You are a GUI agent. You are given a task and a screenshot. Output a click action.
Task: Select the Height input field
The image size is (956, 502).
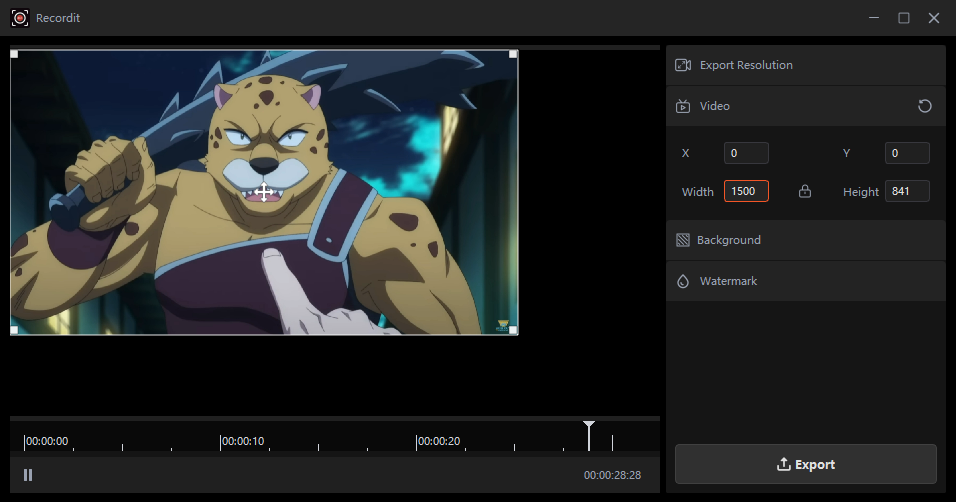coord(907,192)
